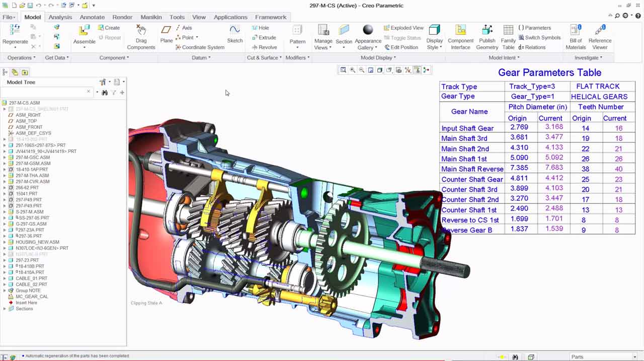Expand the 297-M-GSC.ASM tree node
This screenshot has width=644, height=361.
pyautogui.click(x=5, y=157)
